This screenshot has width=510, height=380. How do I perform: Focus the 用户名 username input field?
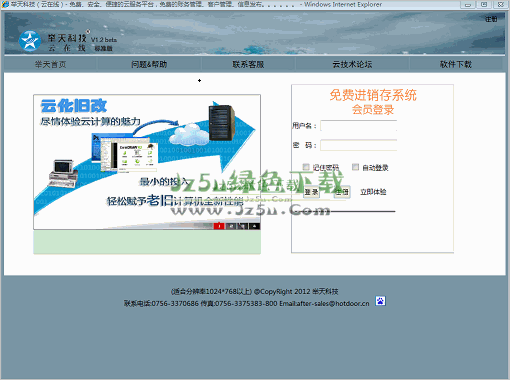tap(359, 126)
